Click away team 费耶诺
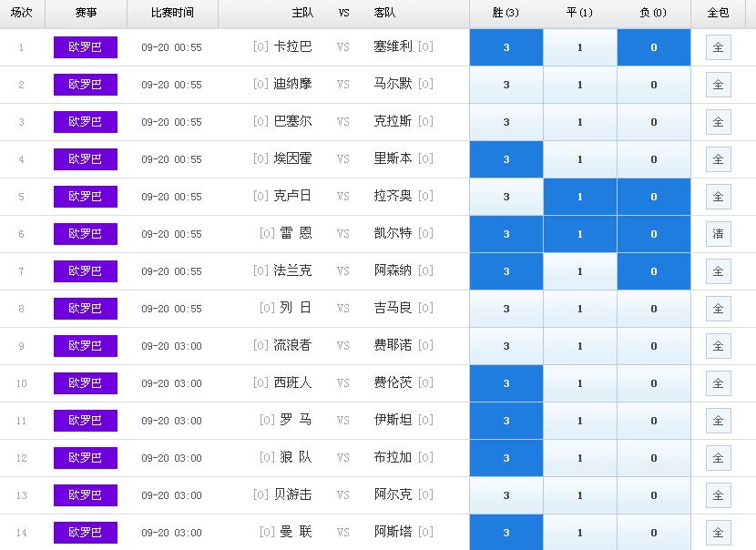Viewport: 756px width, 550px height. [393, 346]
